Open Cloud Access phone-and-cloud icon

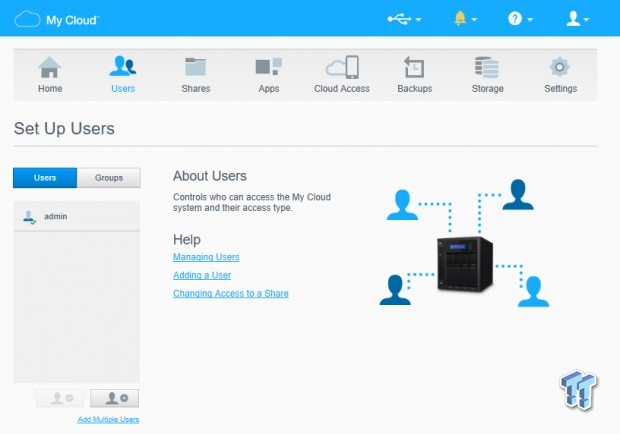coord(342,67)
